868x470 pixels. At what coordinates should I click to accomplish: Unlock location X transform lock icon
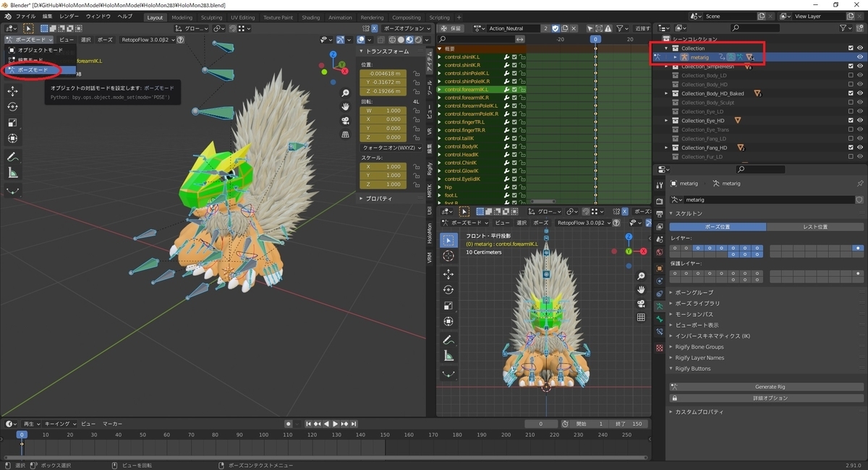pyautogui.click(x=417, y=74)
